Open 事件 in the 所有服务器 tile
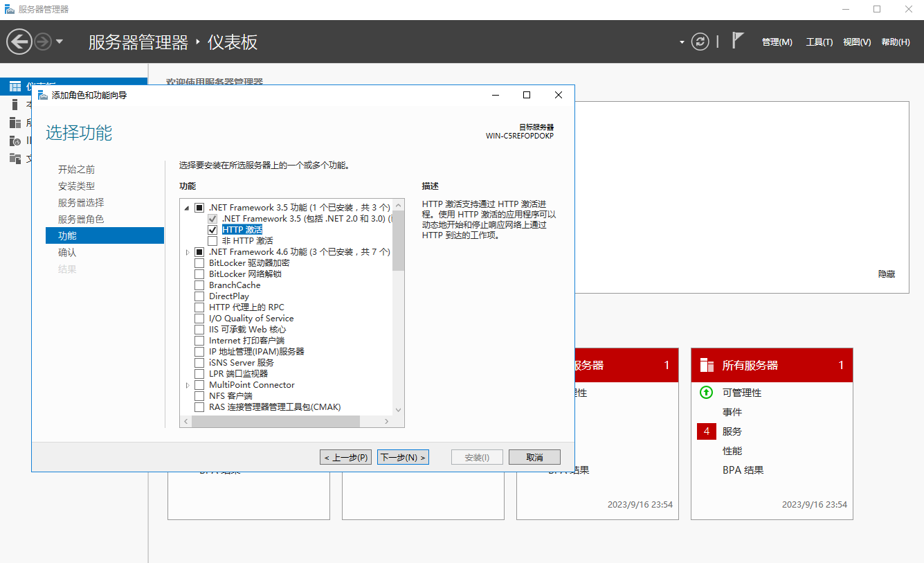Image resolution: width=924 pixels, height=563 pixels. [732, 412]
